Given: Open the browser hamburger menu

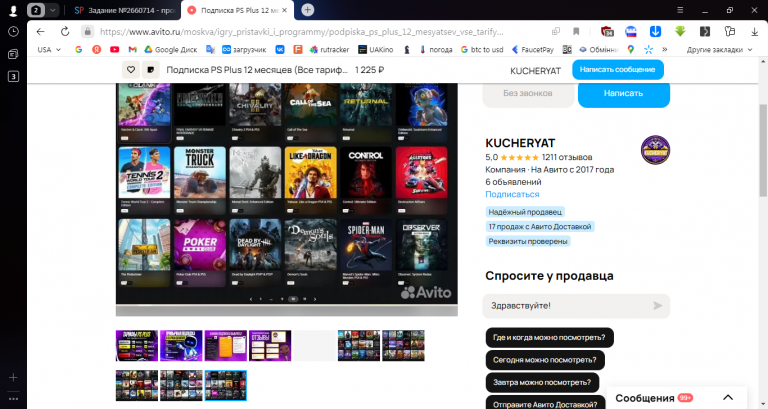Looking at the screenshot, I should [x=680, y=10].
